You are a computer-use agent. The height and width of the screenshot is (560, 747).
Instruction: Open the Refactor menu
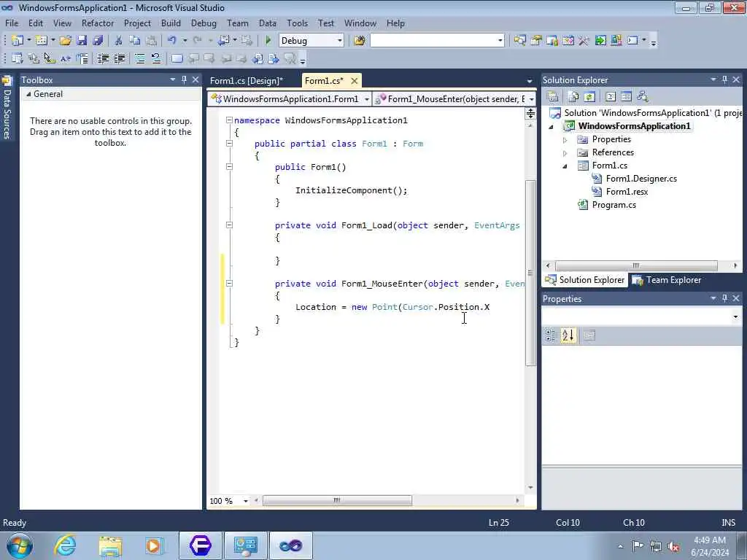pyautogui.click(x=98, y=23)
